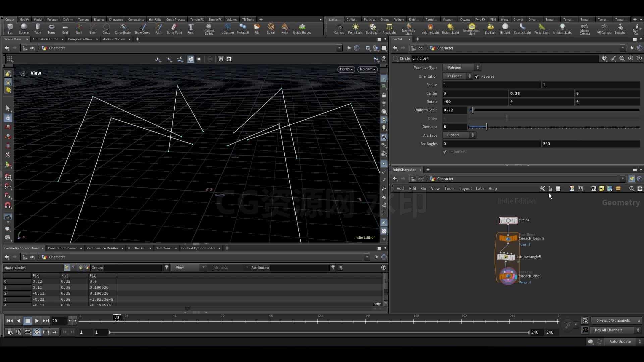This screenshot has width=644, height=362.
Task: Play the timeline forward
Action: pos(37,321)
